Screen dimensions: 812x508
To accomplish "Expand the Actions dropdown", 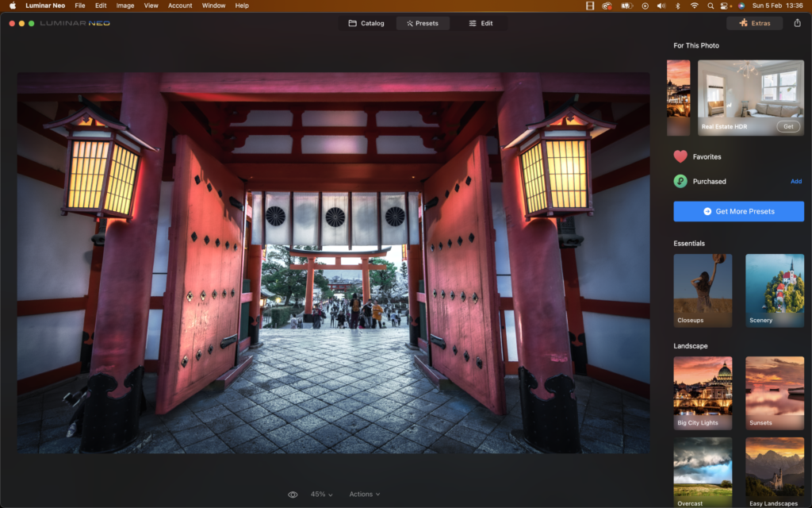I will pos(364,495).
